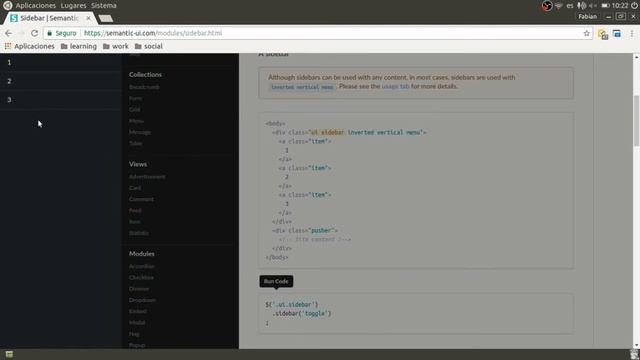
Task: Click the page vertical scrollbar thumb
Action: (x=636, y=121)
